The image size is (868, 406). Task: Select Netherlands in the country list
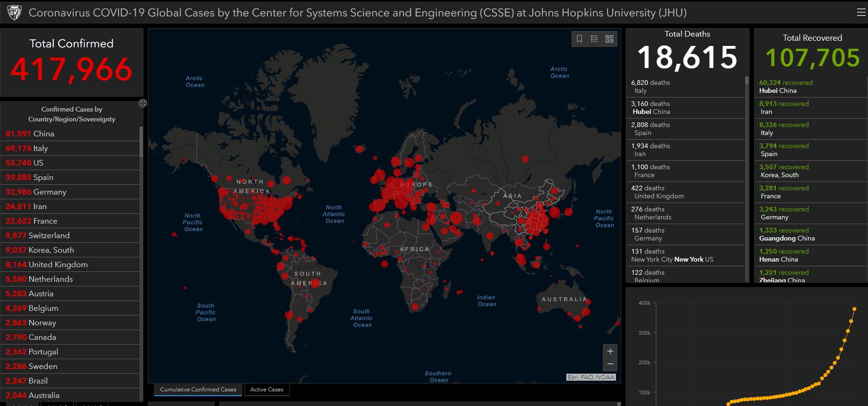pos(70,279)
